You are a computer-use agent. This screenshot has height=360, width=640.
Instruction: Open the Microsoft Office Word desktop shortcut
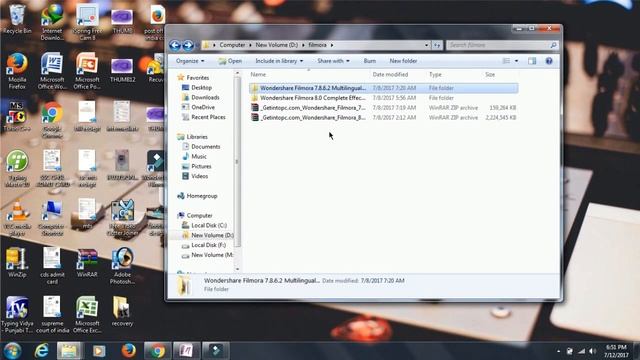[52, 71]
